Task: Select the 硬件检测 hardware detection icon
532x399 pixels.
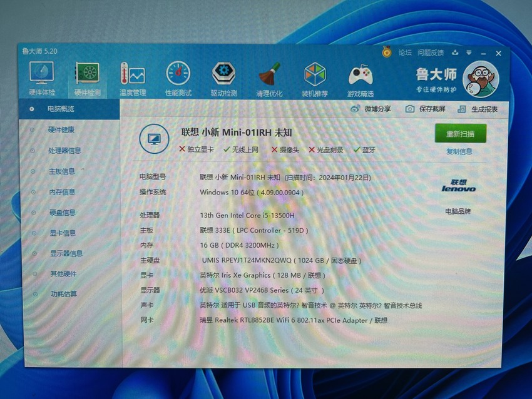Action: click(87, 78)
